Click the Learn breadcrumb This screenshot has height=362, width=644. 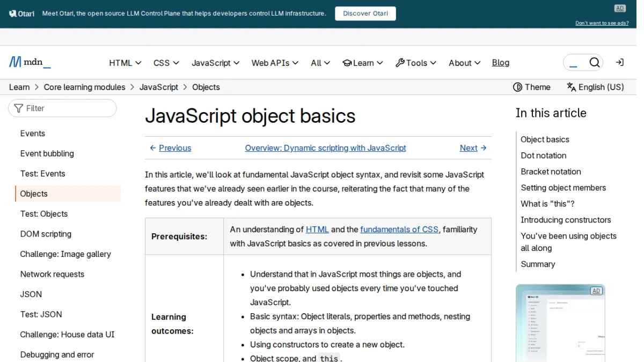pos(19,87)
